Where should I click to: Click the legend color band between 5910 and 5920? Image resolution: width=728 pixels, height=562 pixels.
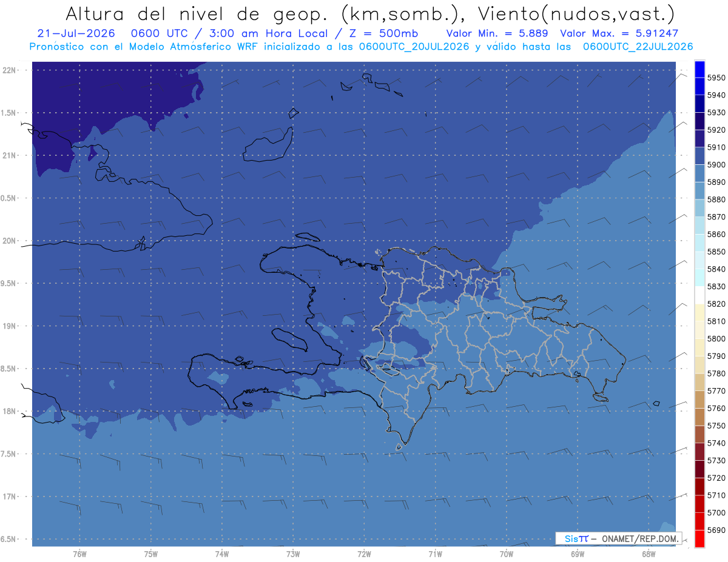click(x=699, y=139)
